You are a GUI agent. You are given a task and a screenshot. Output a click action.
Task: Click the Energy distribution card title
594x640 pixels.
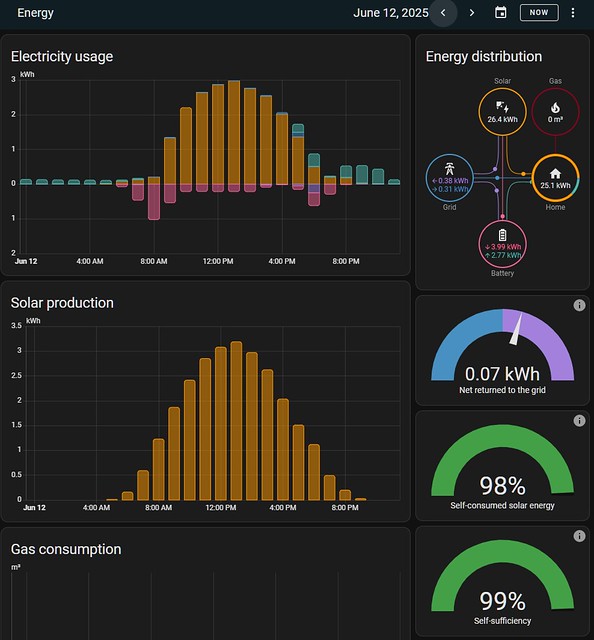484,56
